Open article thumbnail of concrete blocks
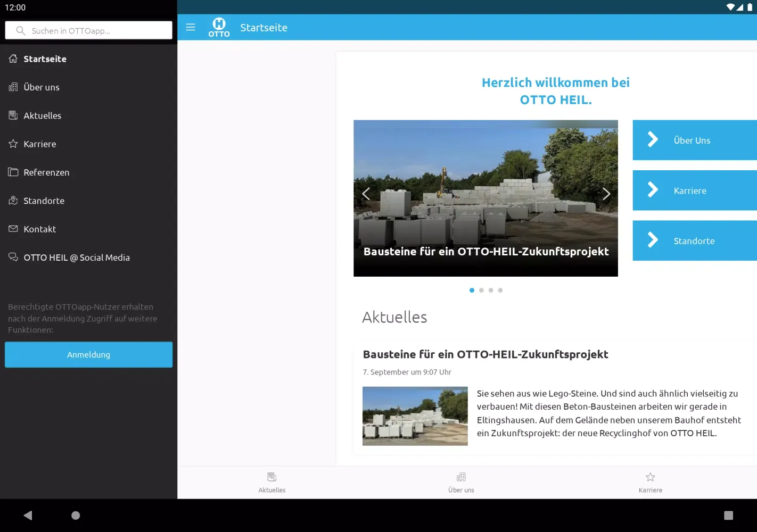Screen dimensions: 757x532 [415, 416]
